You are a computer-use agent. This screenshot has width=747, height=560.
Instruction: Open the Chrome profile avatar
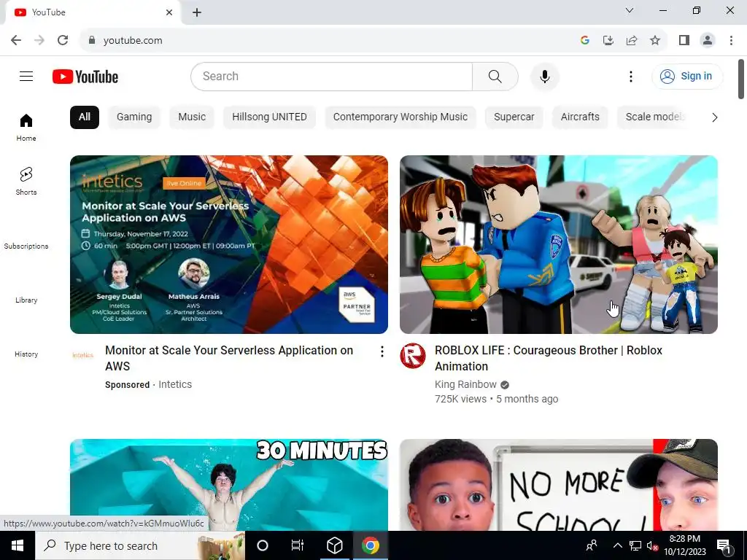click(x=708, y=40)
